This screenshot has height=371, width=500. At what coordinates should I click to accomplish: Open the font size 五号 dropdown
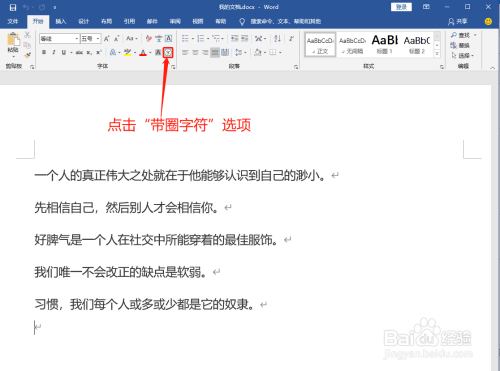(x=98, y=39)
